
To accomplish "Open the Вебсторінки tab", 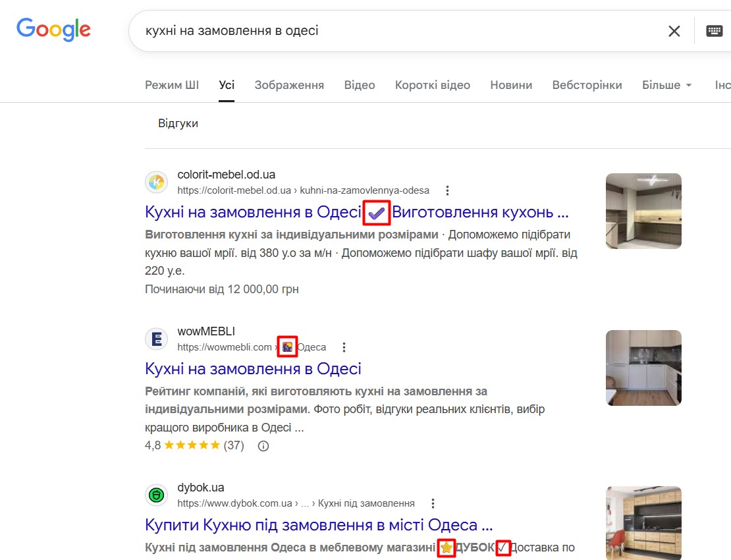I will click(x=587, y=86).
